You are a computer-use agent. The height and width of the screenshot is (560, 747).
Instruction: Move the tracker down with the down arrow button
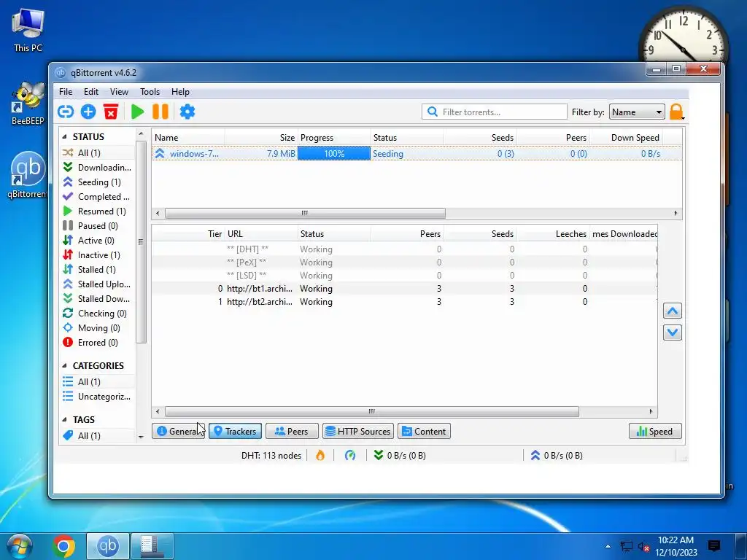(672, 332)
